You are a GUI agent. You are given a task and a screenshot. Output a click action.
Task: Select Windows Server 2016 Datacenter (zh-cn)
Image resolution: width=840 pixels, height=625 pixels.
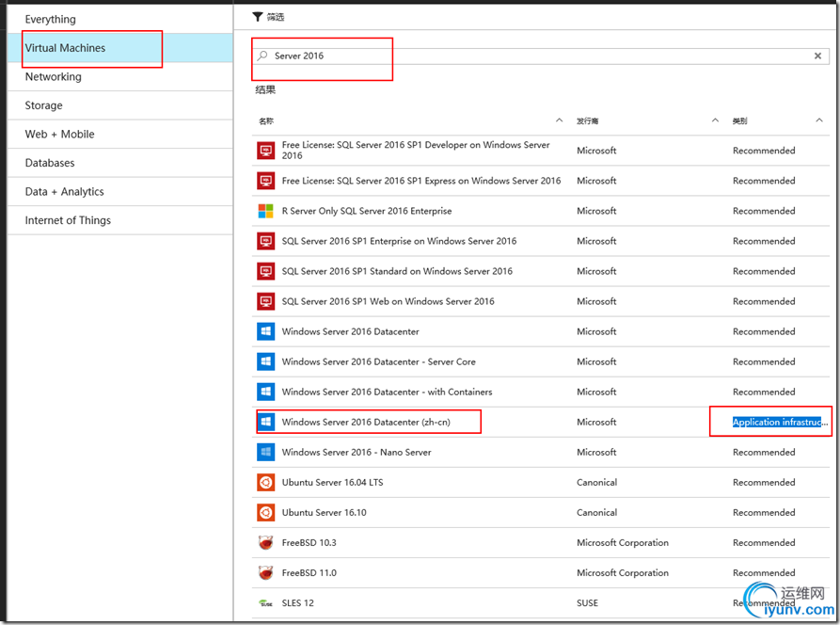366,422
